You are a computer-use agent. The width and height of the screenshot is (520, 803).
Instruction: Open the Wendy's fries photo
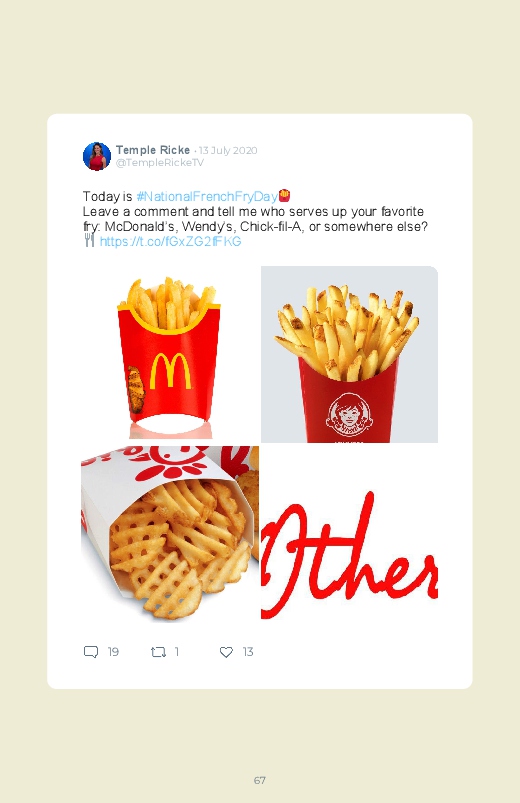click(349, 354)
